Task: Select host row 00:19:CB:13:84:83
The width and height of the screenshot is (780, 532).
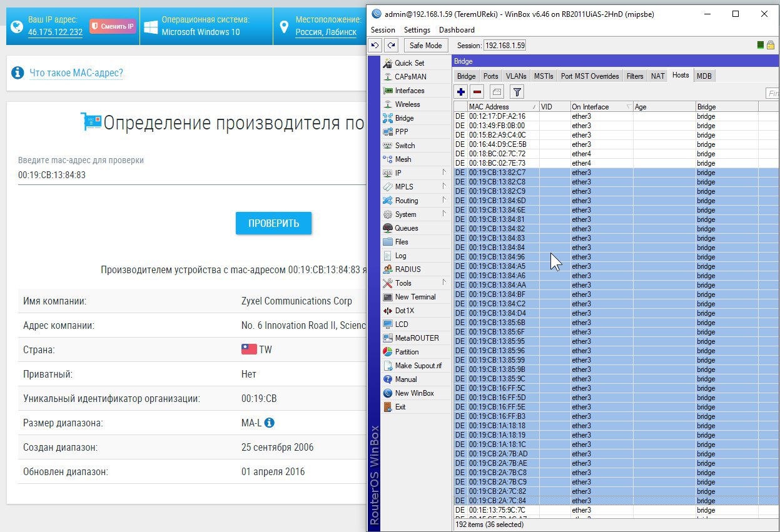Action: tap(616, 238)
